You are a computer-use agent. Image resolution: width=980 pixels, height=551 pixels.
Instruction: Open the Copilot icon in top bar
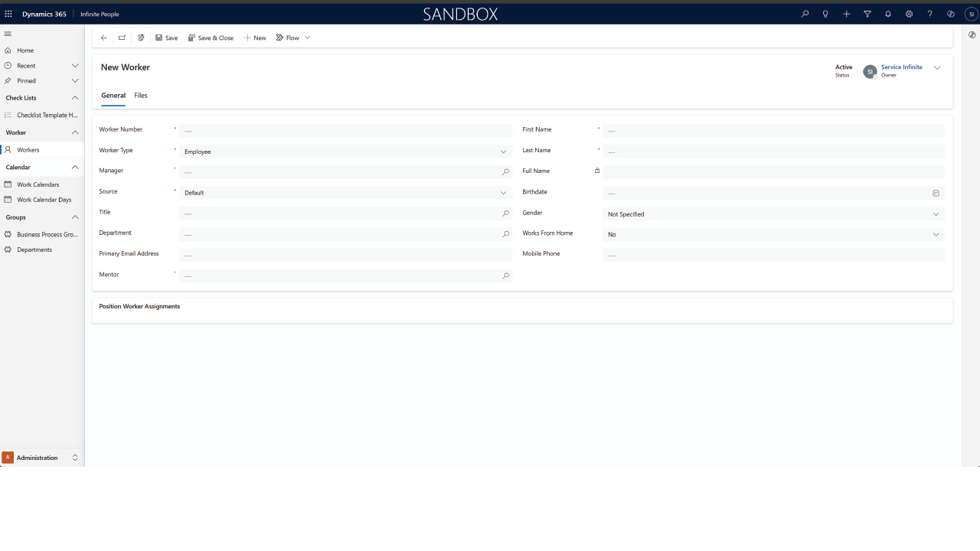(x=951, y=14)
